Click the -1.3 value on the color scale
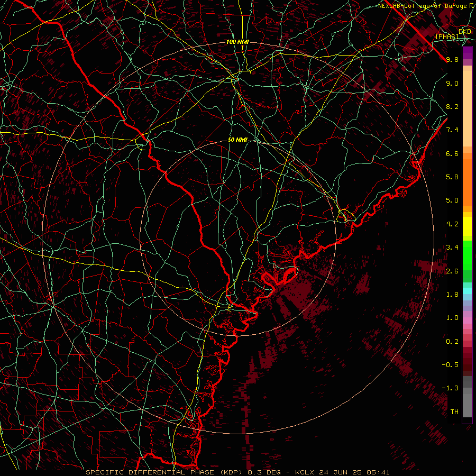Viewport: 476px width, 476px height. pyautogui.click(x=450, y=388)
